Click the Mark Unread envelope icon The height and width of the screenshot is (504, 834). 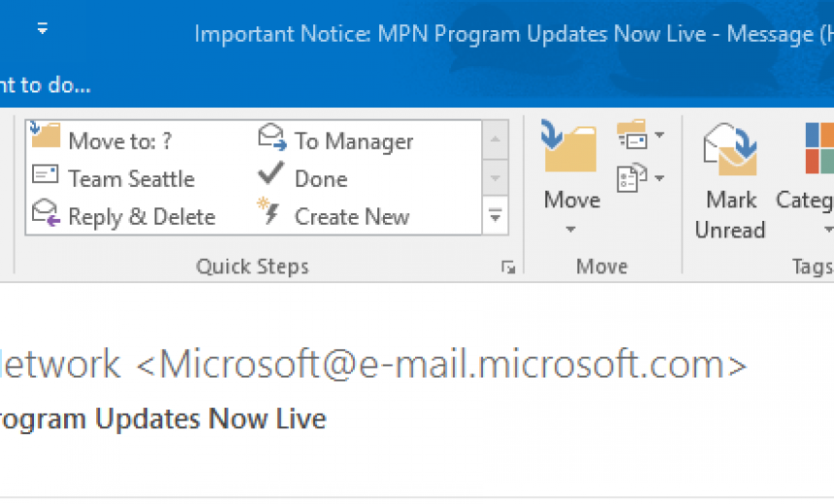(730, 149)
